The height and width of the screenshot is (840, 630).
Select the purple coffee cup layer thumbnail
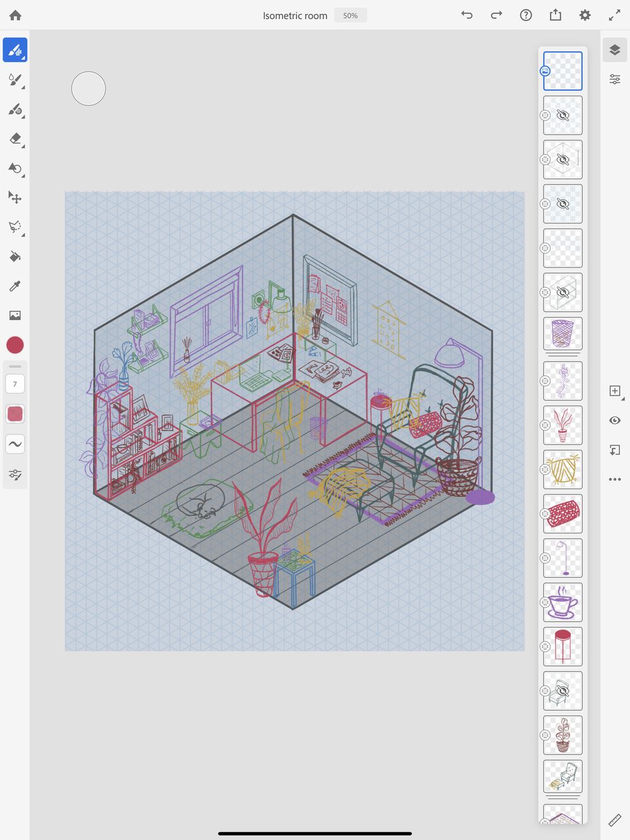(563, 602)
